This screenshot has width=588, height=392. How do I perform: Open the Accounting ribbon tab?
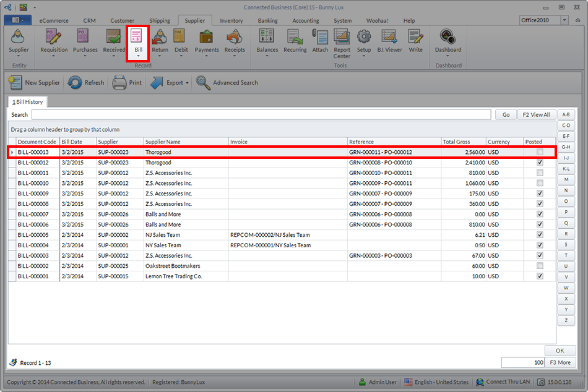click(x=305, y=20)
